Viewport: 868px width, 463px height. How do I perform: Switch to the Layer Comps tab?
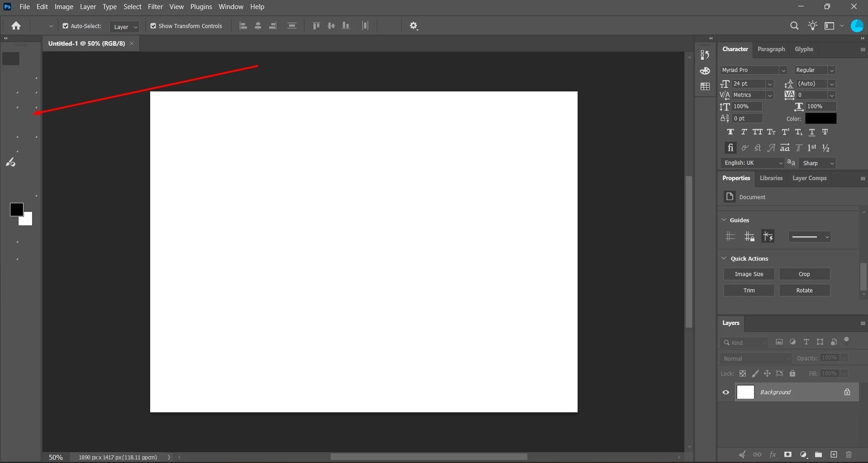810,178
